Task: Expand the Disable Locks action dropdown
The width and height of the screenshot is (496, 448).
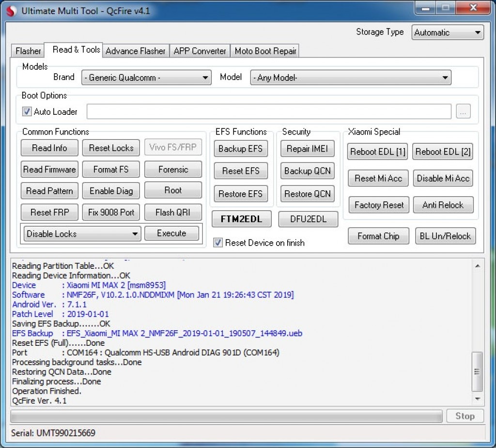Action: (x=82, y=234)
